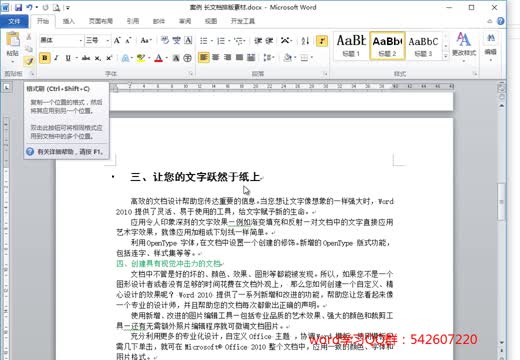Toggle Underline formatting button
The height and width of the screenshot is (360, 520).
[x=68, y=58]
